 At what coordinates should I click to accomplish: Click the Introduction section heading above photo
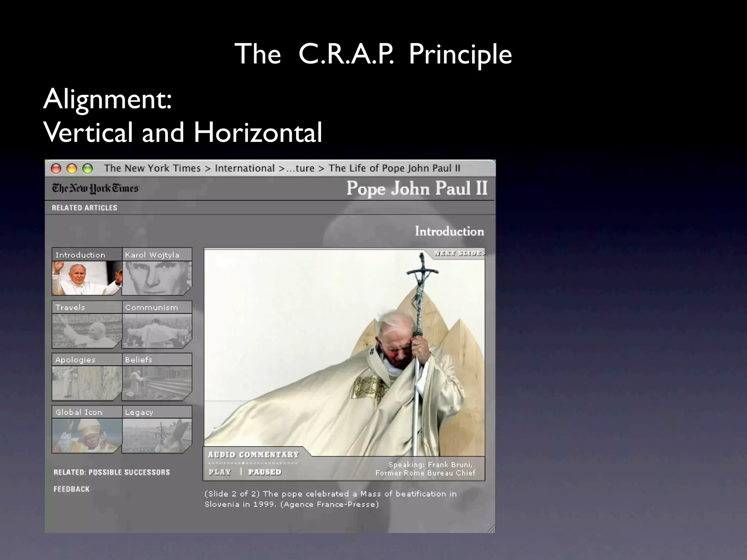click(449, 231)
